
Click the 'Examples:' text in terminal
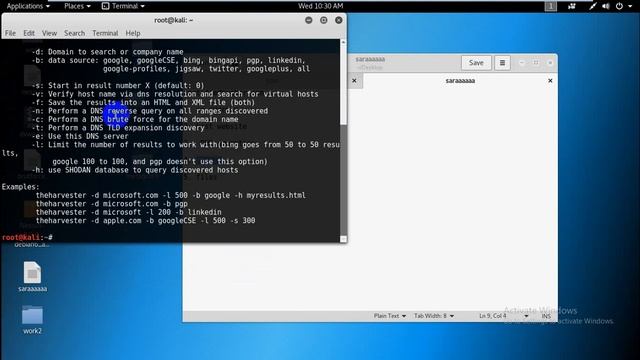pyautogui.click(x=20, y=187)
